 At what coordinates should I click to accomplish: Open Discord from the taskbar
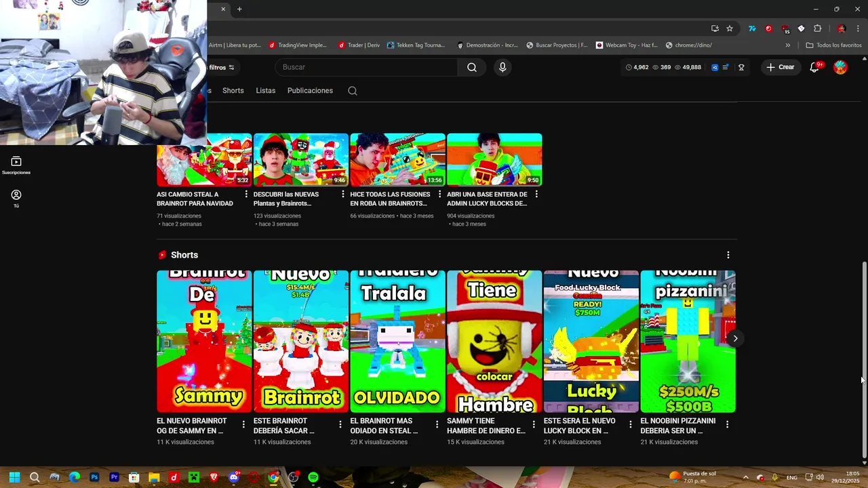[233, 477]
